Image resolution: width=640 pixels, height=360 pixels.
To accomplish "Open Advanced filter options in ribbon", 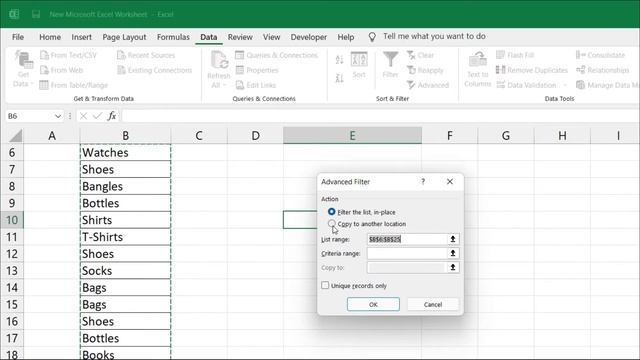I will (x=428, y=85).
